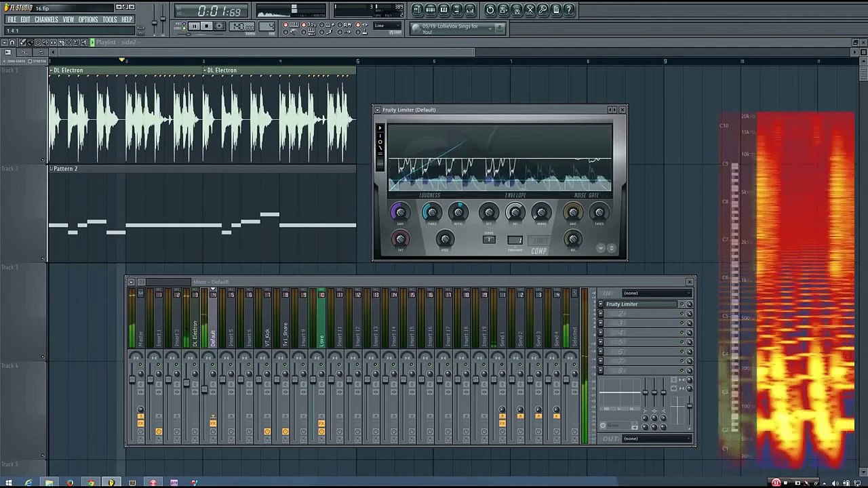Open mixer slot 7 arrow menu
The image size is (868, 488).
601,361
